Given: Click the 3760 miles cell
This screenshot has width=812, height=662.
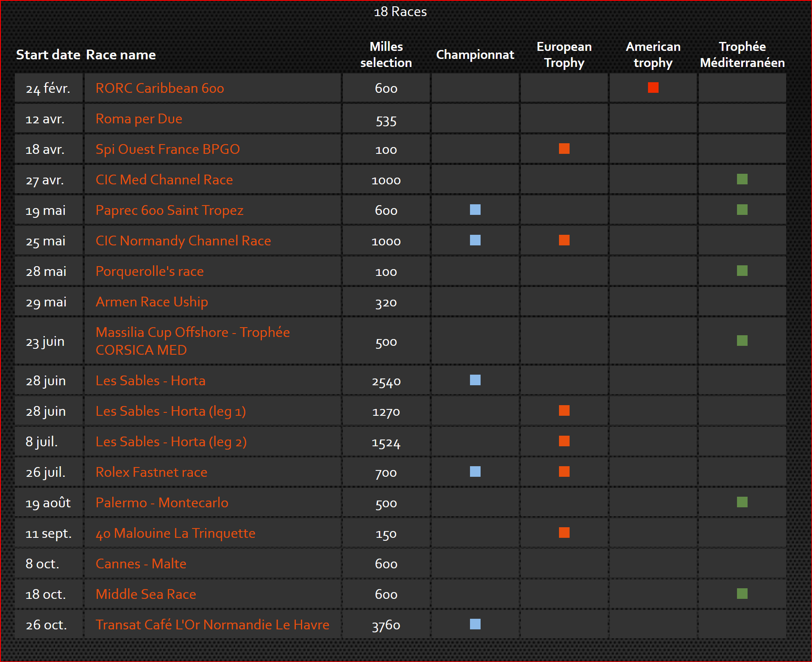Looking at the screenshot, I should (386, 625).
